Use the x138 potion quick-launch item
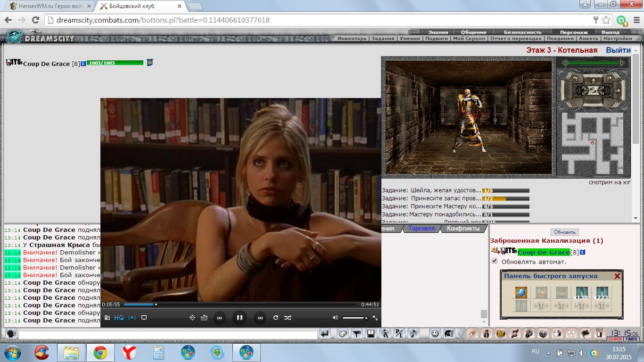644x362 pixels. (581, 292)
